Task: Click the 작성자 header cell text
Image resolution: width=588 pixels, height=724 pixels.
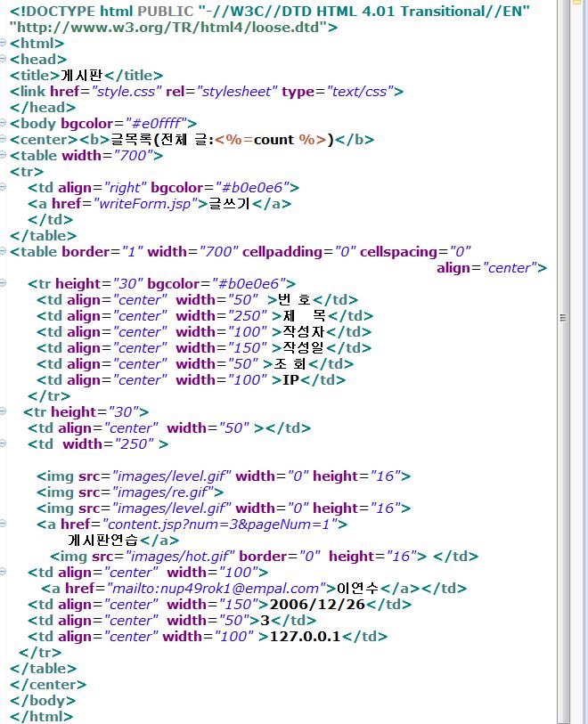Action: click(303, 332)
